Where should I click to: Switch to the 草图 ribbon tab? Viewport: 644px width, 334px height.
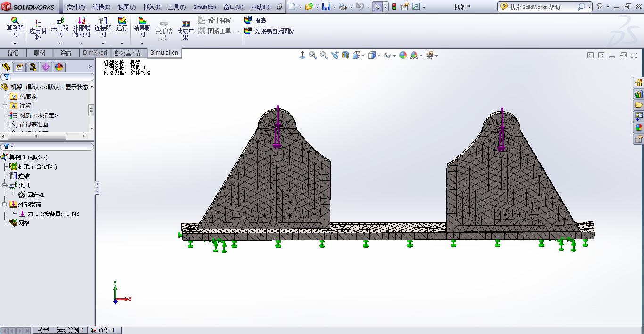(x=40, y=53)
